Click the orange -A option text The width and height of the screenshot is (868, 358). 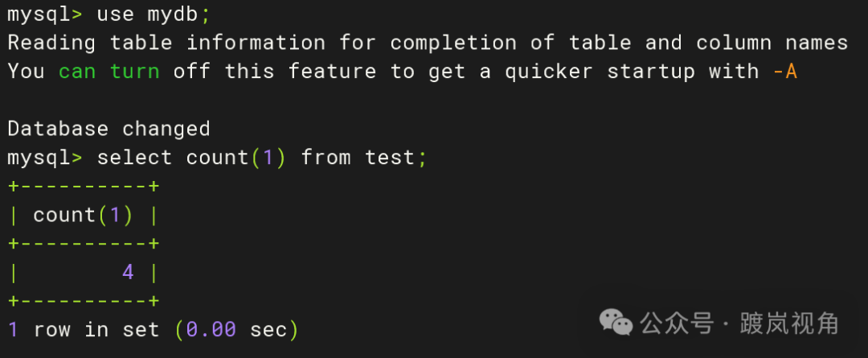(x=784, y=72)
